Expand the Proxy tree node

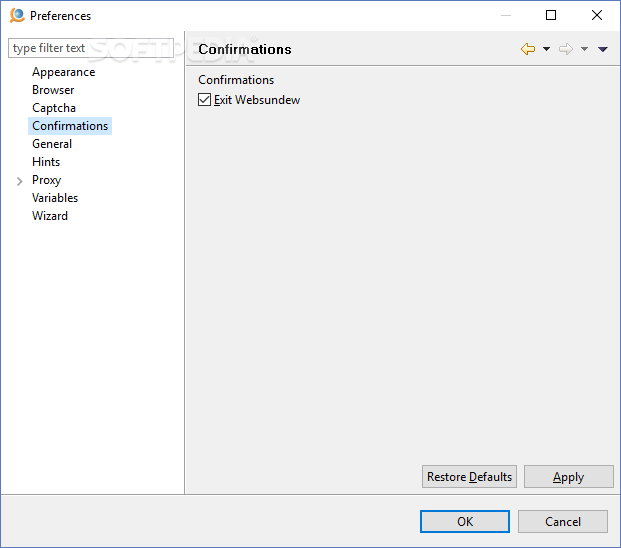tap(20, 181)
